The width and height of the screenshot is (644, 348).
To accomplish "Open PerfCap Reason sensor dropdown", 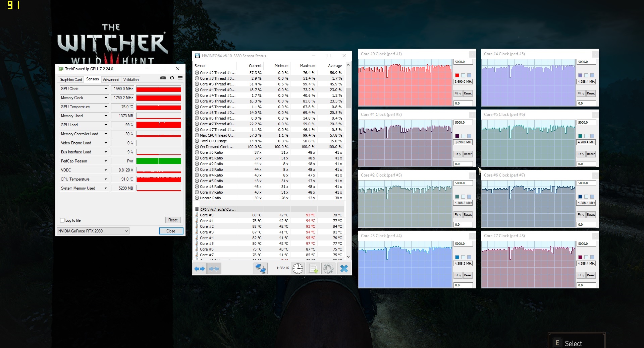I will pyautogui.click(x=106, y=161).
